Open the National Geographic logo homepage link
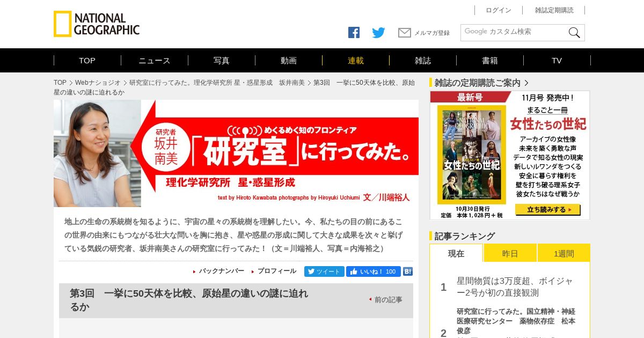Image resolution: width=644 pixels, height=338 pixels. click(97, 24)
